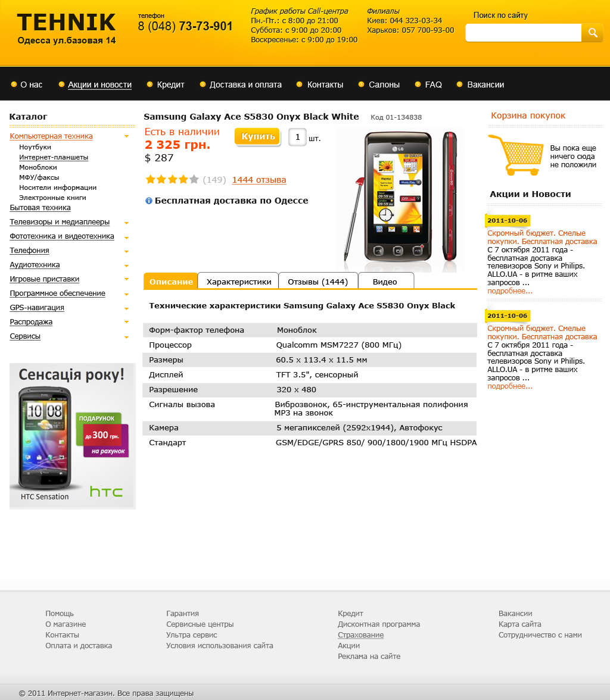This screenshot has width=610, height=700.
Task: Click the phone product image
Action: pos(401,199)
